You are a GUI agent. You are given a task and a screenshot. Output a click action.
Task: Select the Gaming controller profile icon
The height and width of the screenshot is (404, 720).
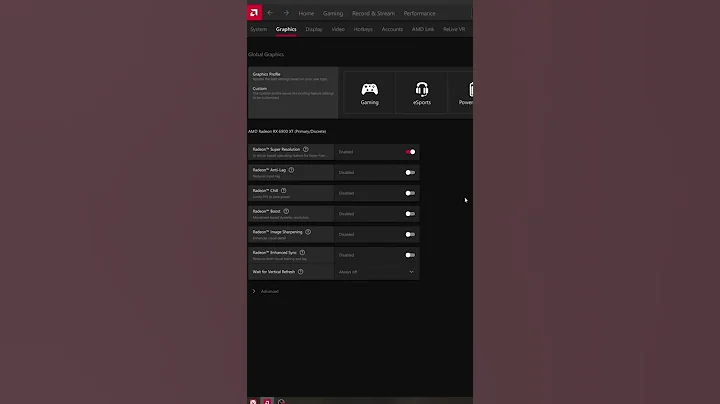[x=370, y=89]
